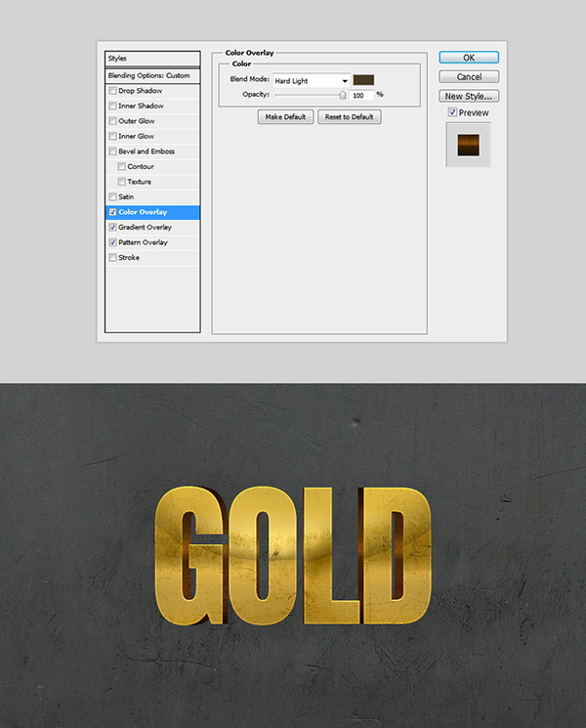Click the Opacity slider handle

point(342,95)
